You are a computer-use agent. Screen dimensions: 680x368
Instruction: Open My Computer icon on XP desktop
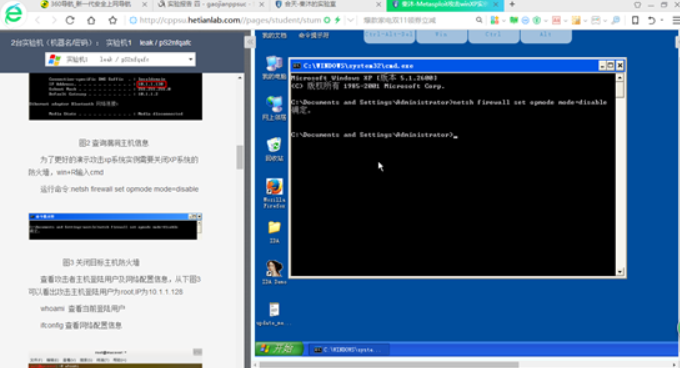click(x=274, y=68)
